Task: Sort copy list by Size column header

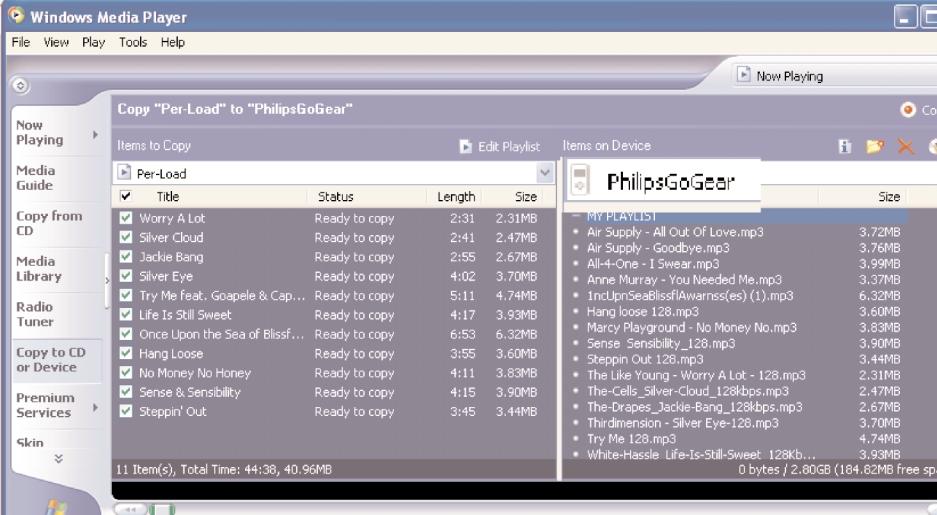Action: click(526, 197)
